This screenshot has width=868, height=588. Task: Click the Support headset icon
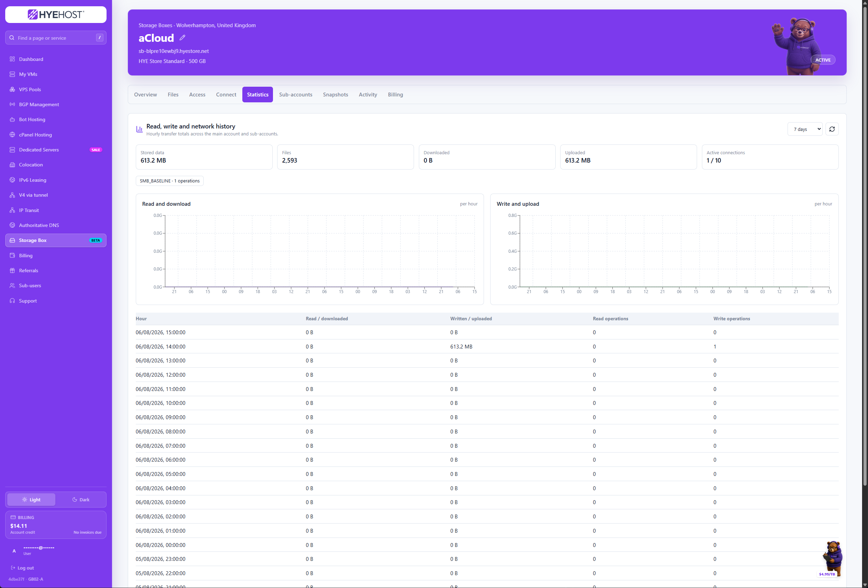[x=12, y=300]
